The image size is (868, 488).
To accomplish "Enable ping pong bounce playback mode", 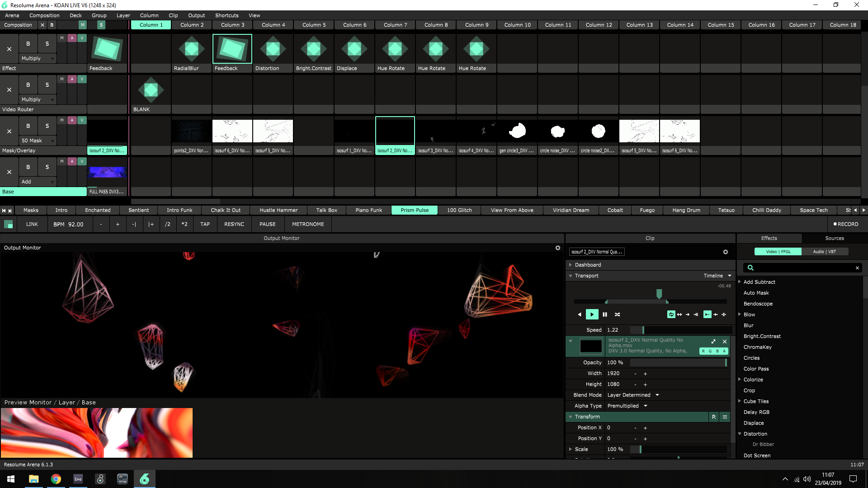I will [x=679, y=314].
